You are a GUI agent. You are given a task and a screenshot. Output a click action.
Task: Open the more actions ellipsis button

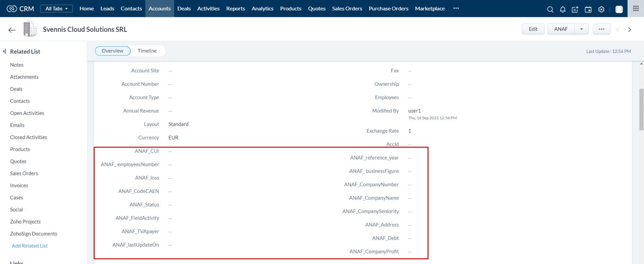coord(602,29)
